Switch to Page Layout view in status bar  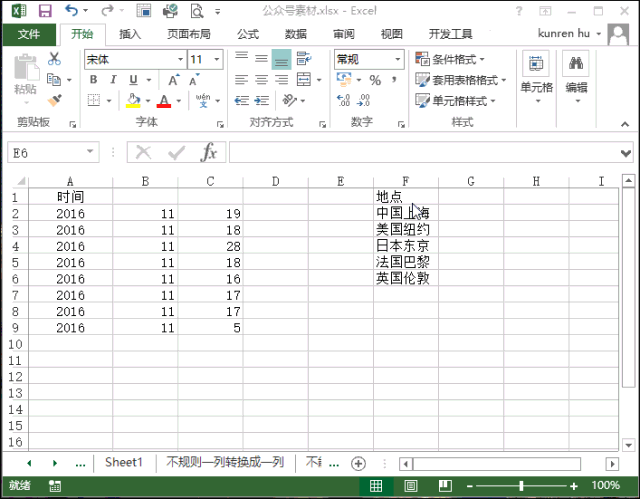(x=410, y=486)
